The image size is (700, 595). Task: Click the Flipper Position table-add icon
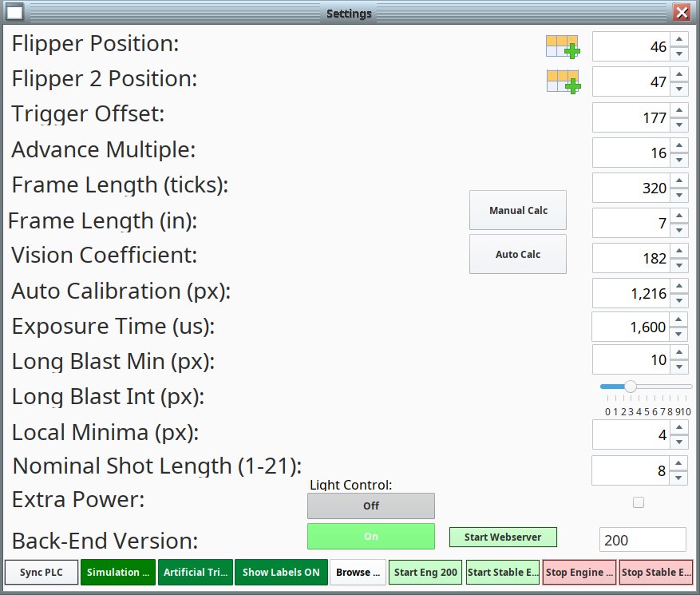(x=563, y=47)
